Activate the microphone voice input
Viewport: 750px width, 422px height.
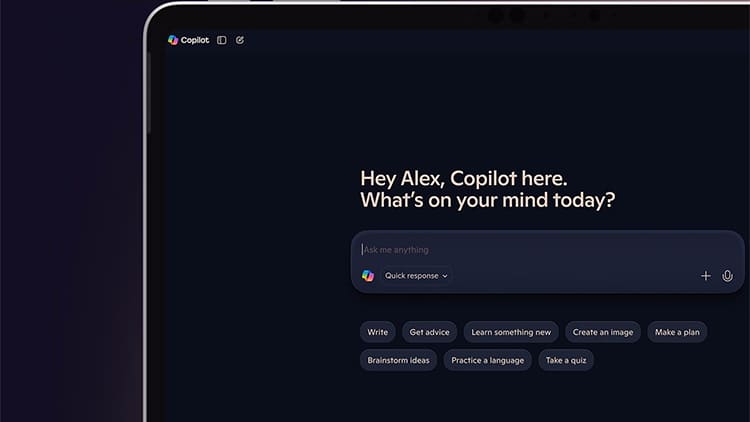[x=728, y=276]
